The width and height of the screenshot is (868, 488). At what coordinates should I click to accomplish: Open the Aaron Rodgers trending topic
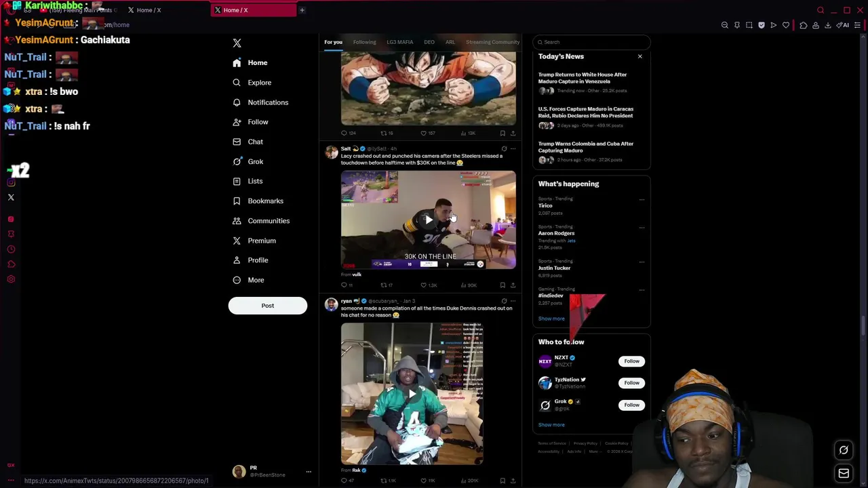point(556,233)
